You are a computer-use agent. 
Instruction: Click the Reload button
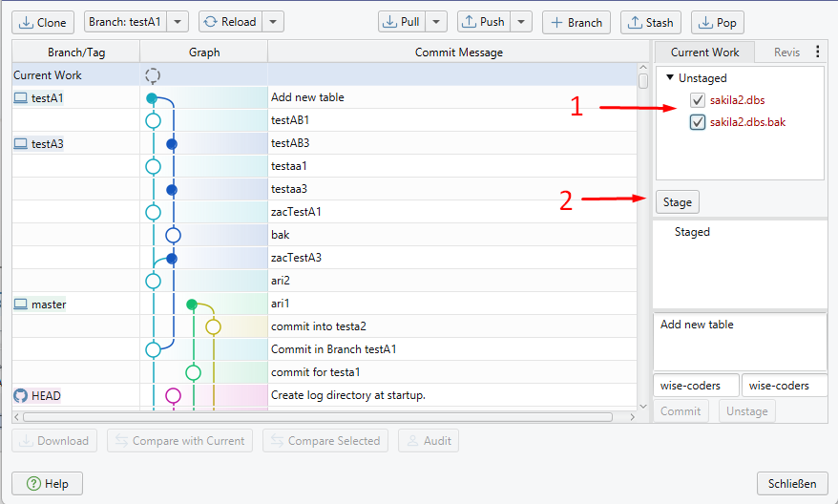[x=230, y=22]
